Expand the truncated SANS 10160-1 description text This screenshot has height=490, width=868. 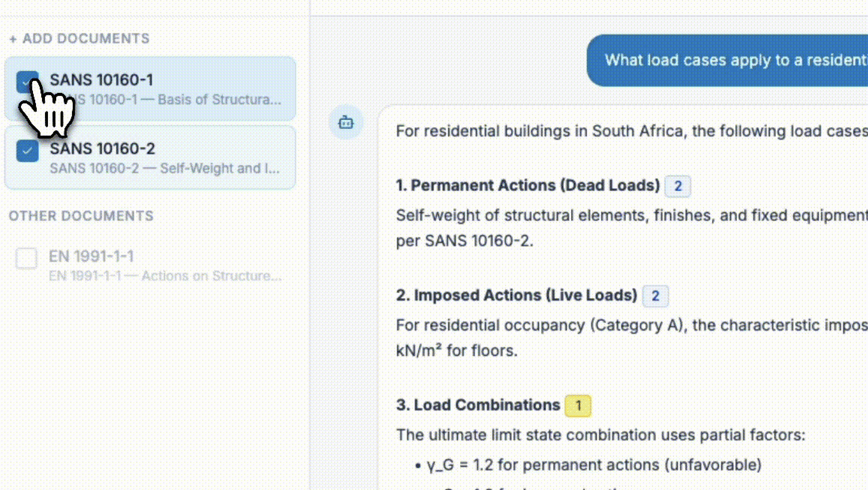[169, 99]
